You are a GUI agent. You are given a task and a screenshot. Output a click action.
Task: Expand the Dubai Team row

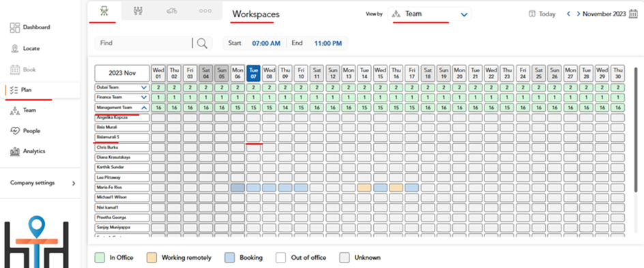coord(144,87)
